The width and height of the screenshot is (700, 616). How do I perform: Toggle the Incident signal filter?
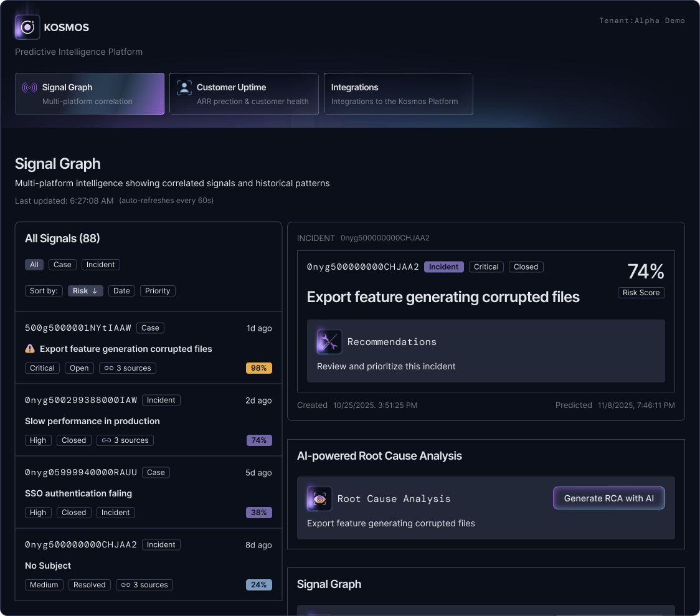pyautogui.click(x=100, y=264)
